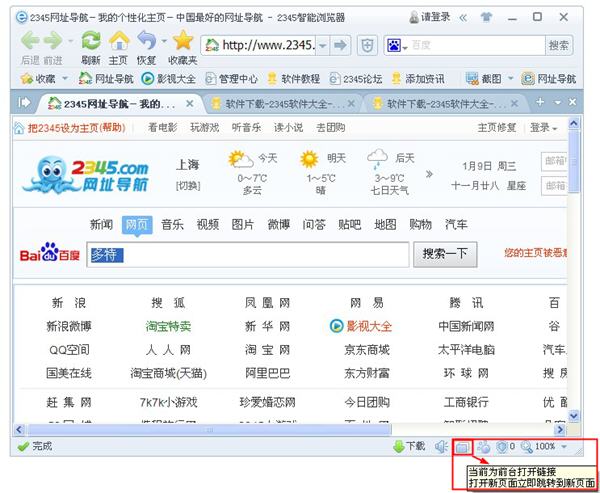
Task: Open 新浪微博 link
Action: (x=69, y=326)
